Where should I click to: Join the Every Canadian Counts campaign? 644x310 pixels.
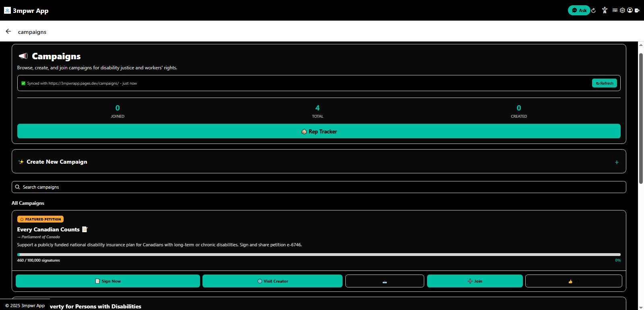[x=475, y=281]
